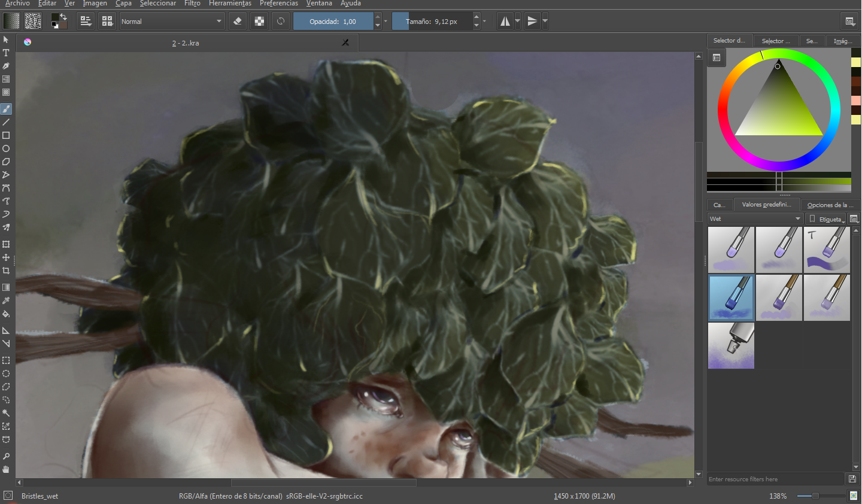
Task: Close the 2 - 2..kra document tab
Action: 345,42
